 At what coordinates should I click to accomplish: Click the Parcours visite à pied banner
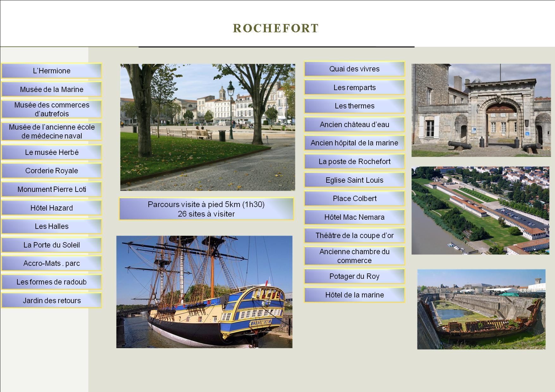point(206,209)
